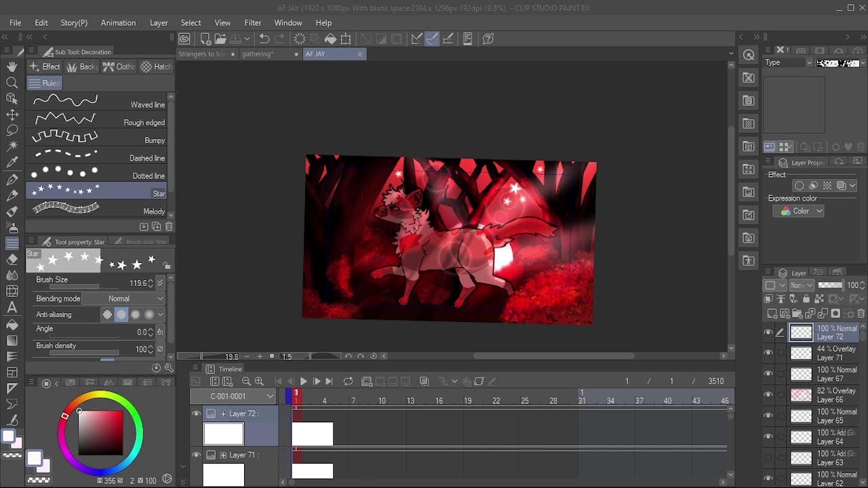Open the Type dropdown in material panel

tap(789, 62)
